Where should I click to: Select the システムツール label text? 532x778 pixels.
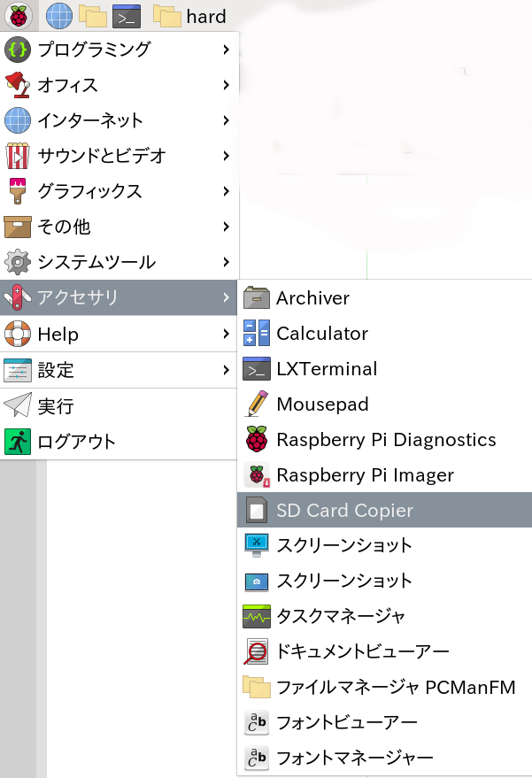[x=96, y=262]
